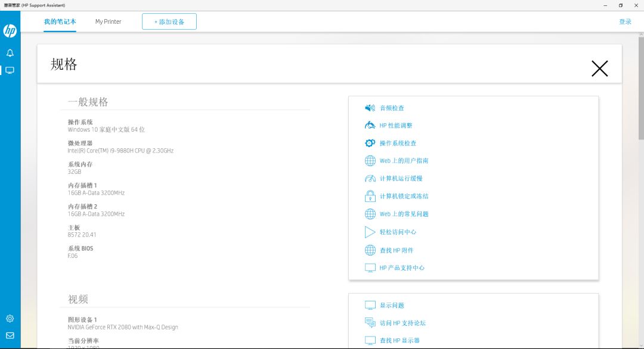Select 16GB A-Data value under 内存插槽 1

click(96, 193)
